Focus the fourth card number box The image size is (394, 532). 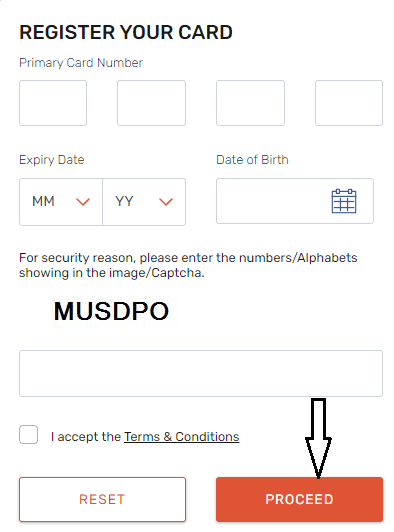tap(349, 103)
